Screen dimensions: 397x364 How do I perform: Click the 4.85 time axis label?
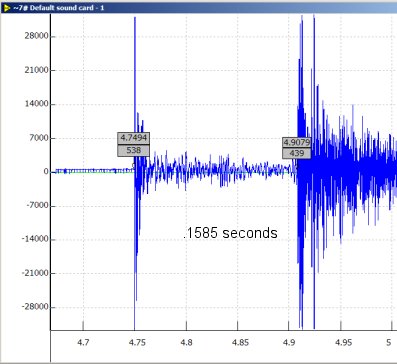240,342
